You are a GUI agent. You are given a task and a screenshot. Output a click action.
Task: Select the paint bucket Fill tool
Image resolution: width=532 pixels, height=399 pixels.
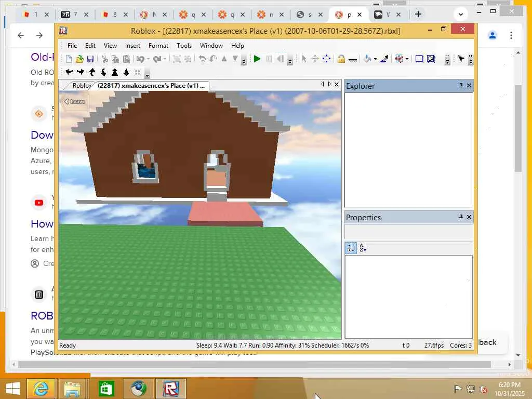(367, 59)
